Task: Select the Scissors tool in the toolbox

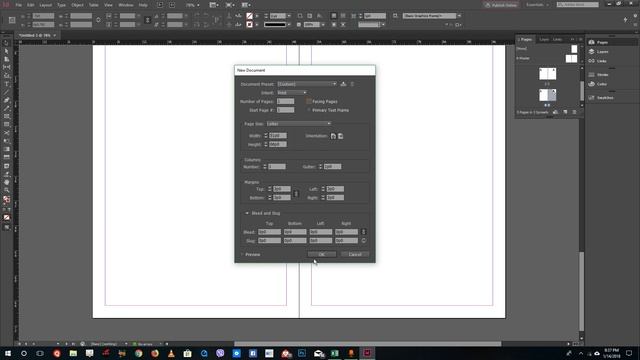Action: (7, 133)
